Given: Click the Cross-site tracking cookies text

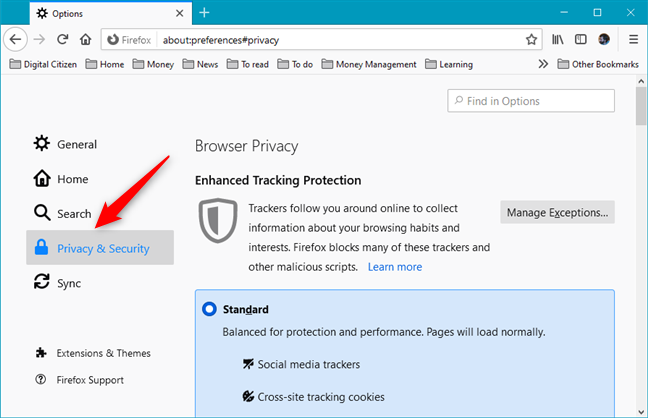Looking at the screenshot, I should (321, 397).
